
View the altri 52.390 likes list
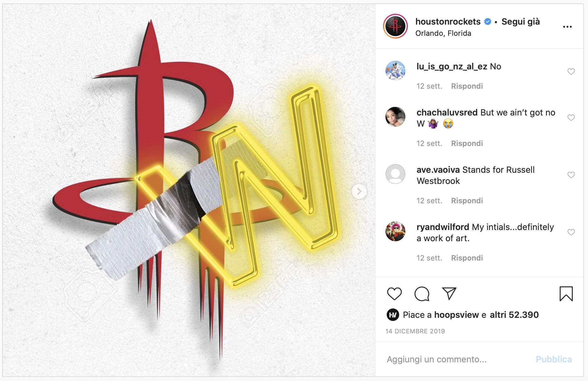click(514, 315)
